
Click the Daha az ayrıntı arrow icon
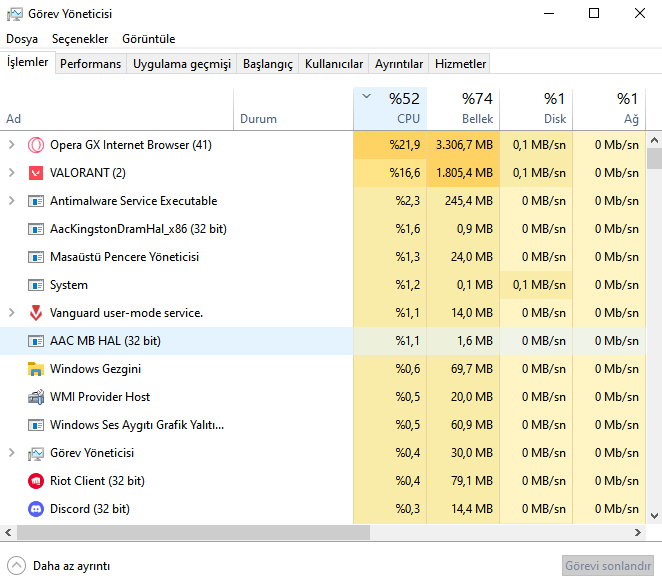[x=16, y=566]
